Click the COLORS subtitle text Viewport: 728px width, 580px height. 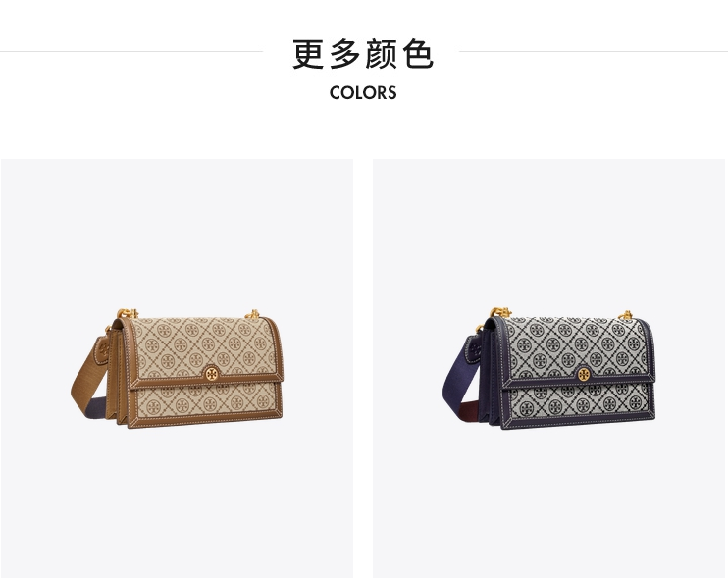coord(363,93)
